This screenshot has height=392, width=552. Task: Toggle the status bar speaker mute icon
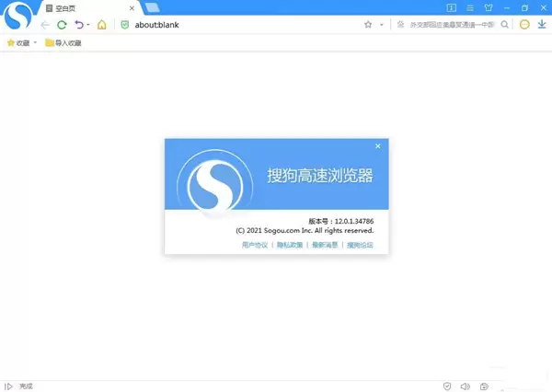tap(465, 386)
